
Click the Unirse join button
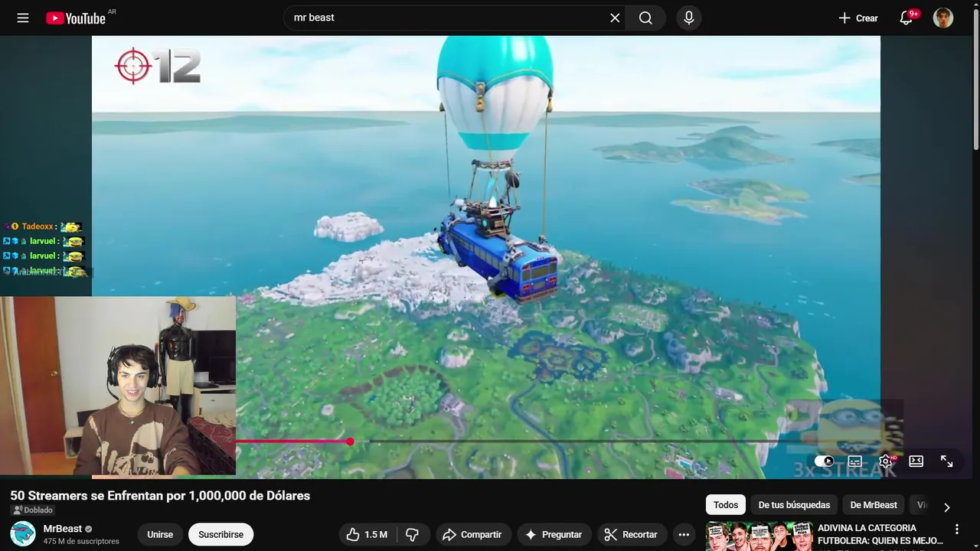160,534
